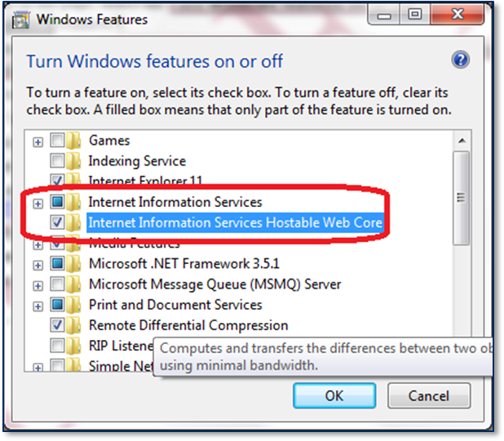
Task: Expand the Internet Information Services node
Action: coord(38,204)
